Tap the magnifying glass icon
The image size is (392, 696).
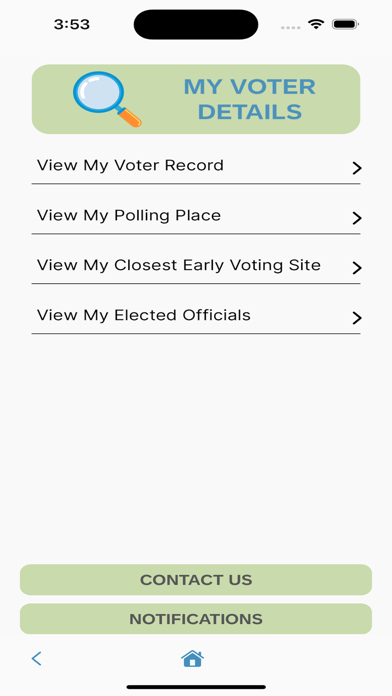pos(107,99)
